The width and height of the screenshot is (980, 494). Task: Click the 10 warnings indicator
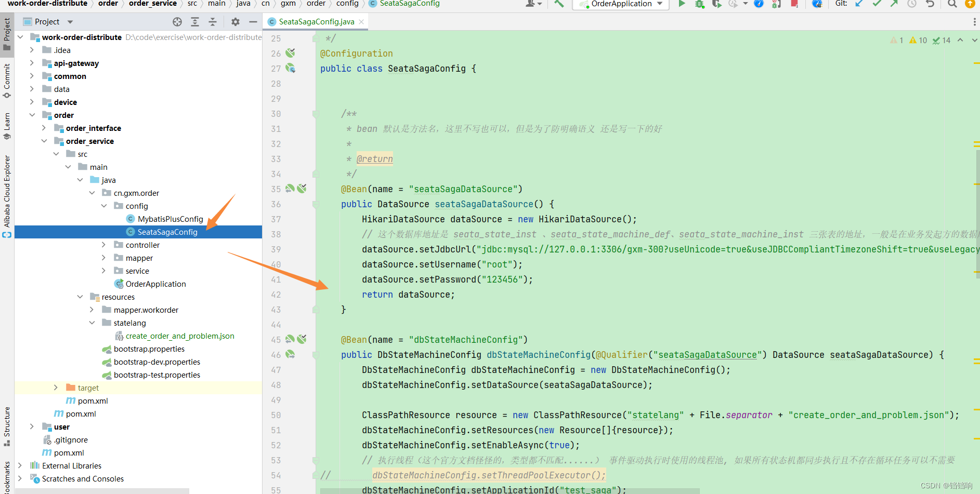click(918, 40)
